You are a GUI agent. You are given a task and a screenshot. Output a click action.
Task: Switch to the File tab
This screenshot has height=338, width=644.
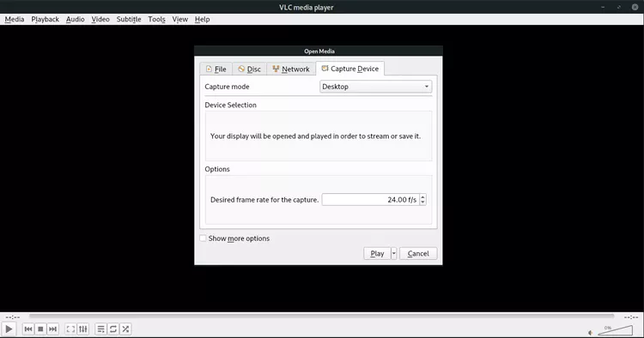(216, 69)
